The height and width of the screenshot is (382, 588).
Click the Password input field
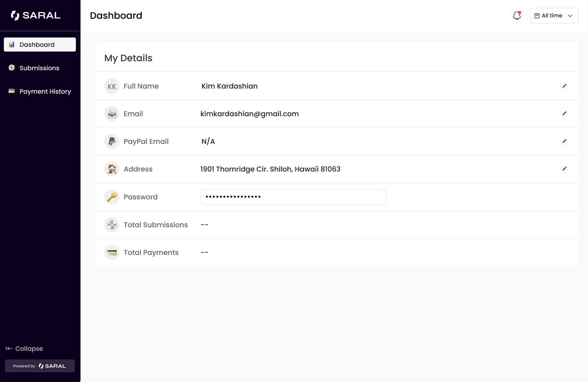coord(293,197)
